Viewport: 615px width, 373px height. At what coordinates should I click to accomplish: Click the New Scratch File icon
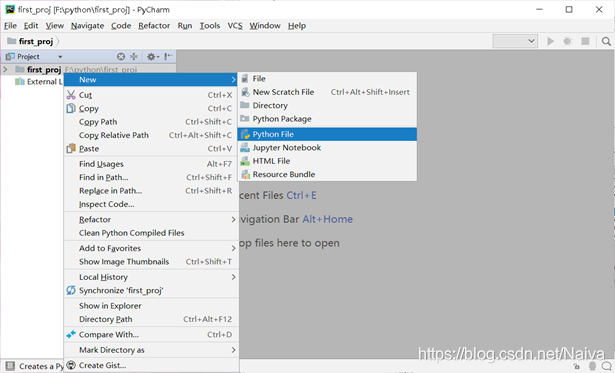pyautogui.click(x=245, y=92)
